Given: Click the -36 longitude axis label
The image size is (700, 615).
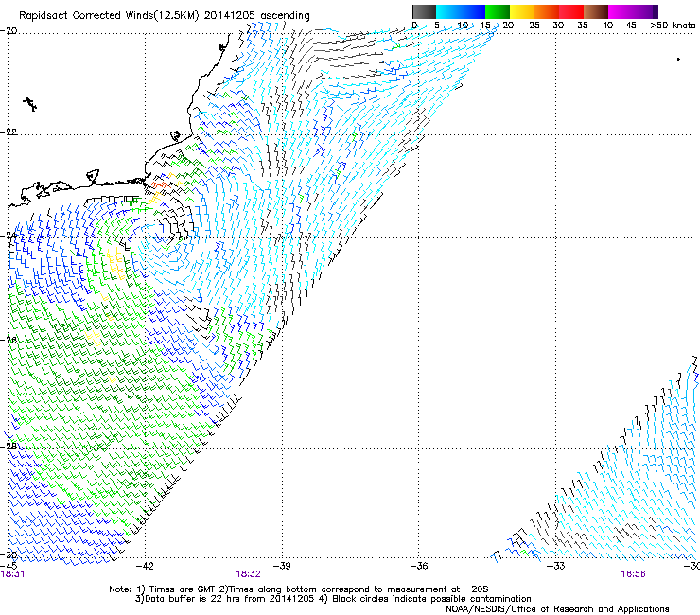Looking at the screenshot, I should pos(419,566).
